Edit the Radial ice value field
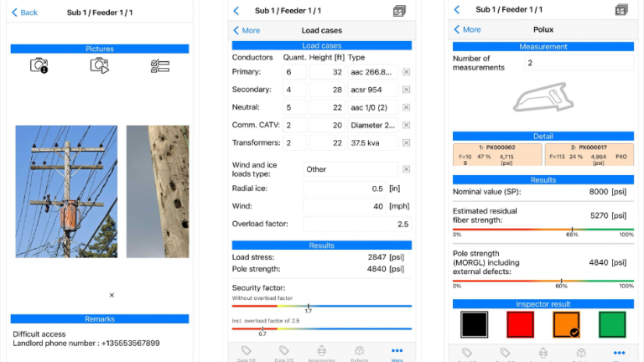 pos(345,189)
